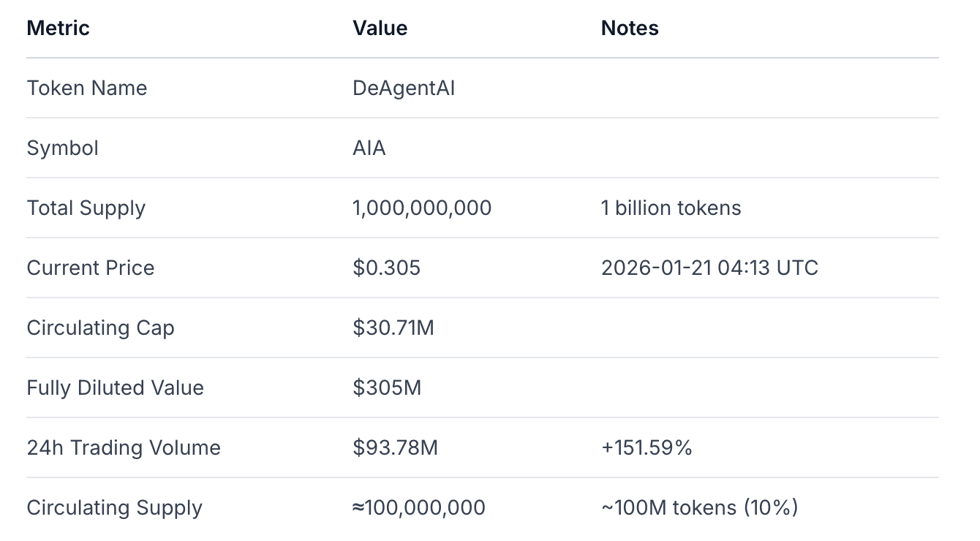Click the '1 billion tokens' note
This screenshot has width=980, height=541.
(x=671, y=208)
